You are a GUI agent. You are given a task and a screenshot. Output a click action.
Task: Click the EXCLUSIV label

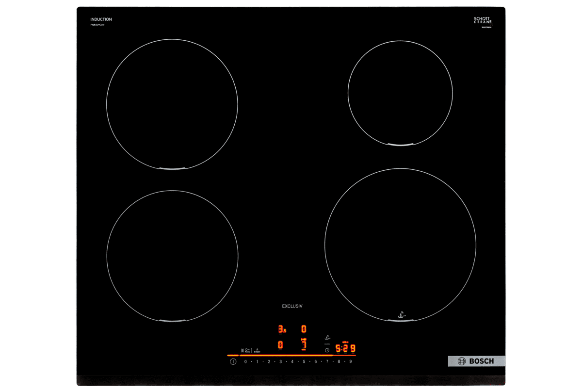pos(292,306)
